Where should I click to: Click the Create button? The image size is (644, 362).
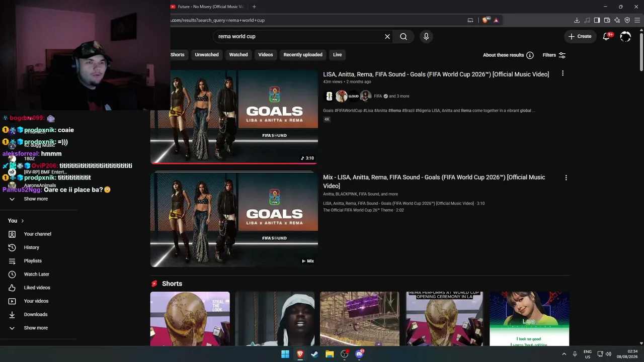pyautogui.click(x=580, y=36)
